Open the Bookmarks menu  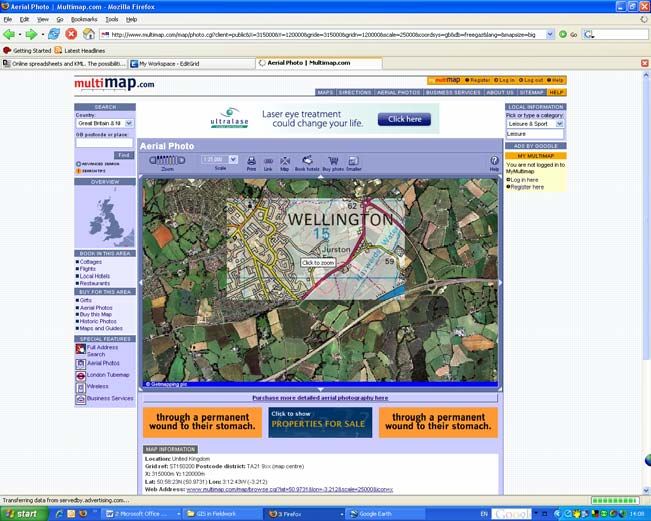(x=84, y=20)
